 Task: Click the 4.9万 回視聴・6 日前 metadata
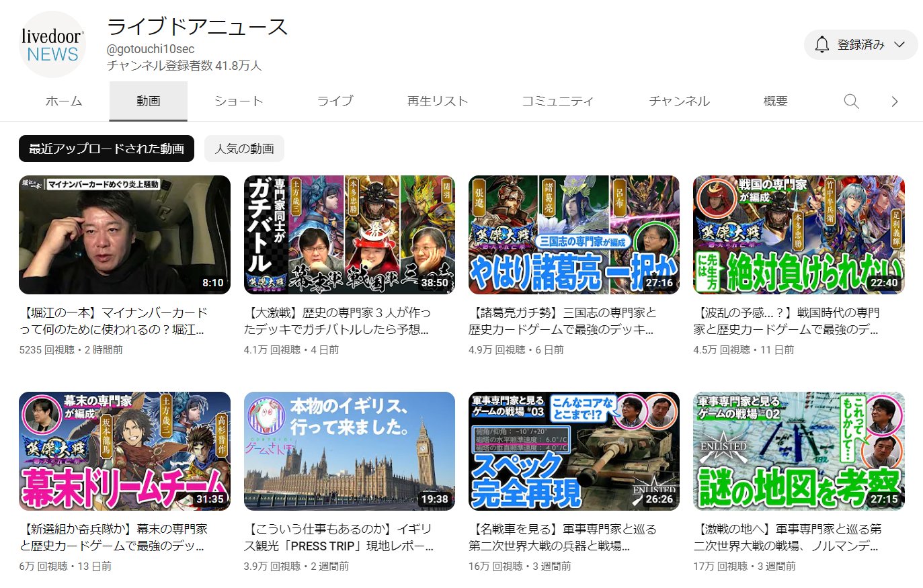point(516,350)
